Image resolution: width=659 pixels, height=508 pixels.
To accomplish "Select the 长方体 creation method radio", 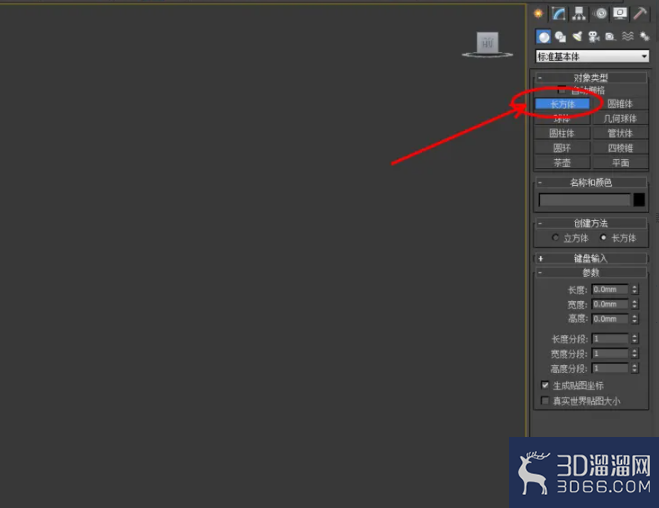I will click(x=604, y=238).
